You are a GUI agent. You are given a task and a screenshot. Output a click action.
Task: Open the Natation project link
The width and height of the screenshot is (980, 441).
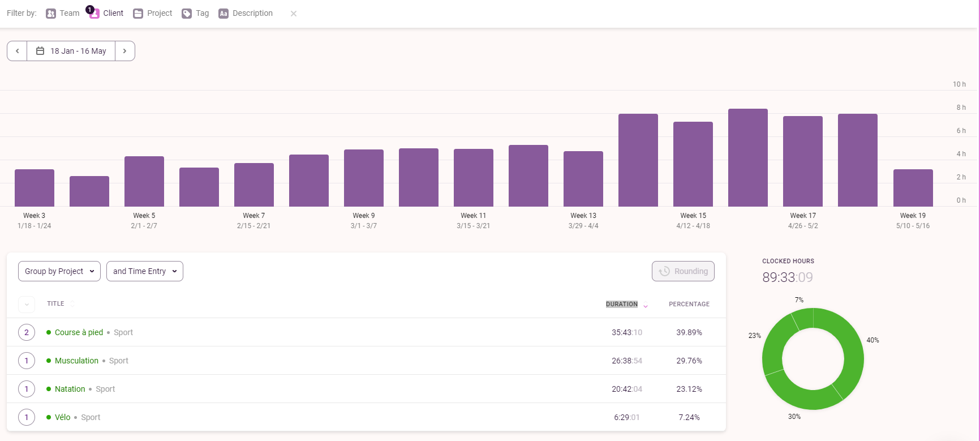(70, 389)
